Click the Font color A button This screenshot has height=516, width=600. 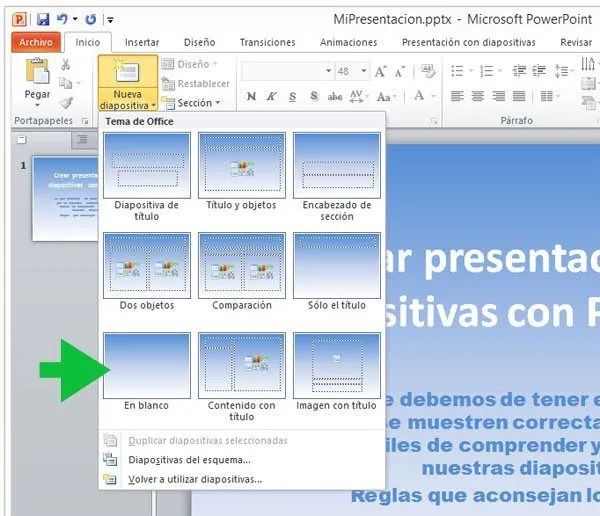coord(419,96)
